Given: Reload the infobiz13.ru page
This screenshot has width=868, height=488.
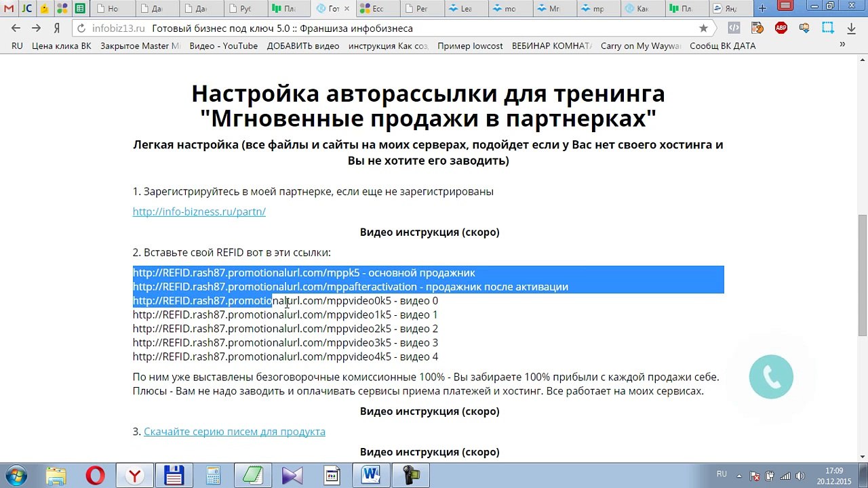Looking at the screenshot, I should 81,28.
